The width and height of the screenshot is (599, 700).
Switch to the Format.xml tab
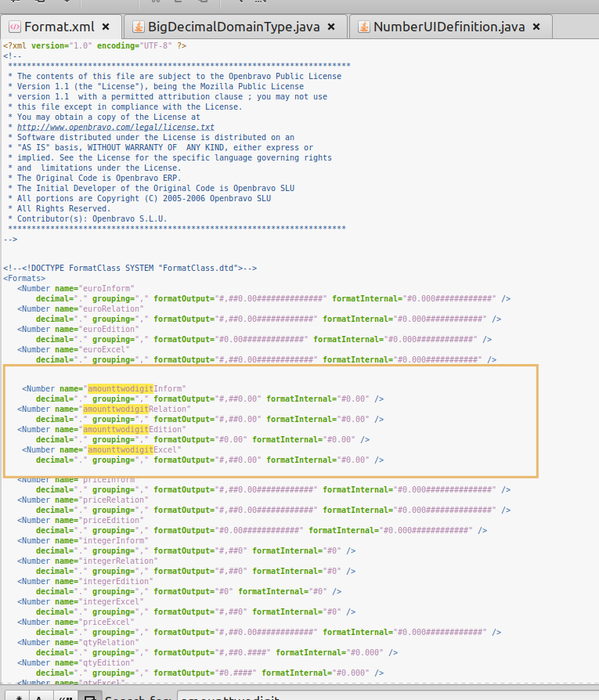59,27
